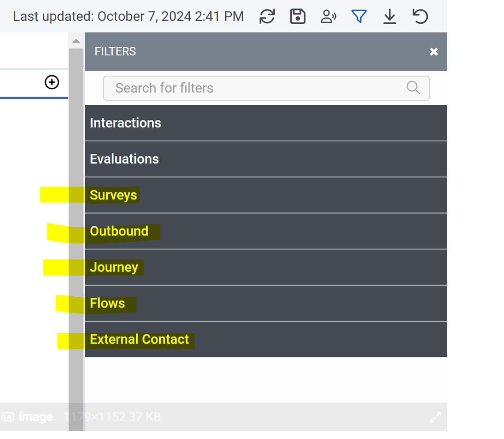
Task: Click the circled plus add icon
Action: click(52, 82)
